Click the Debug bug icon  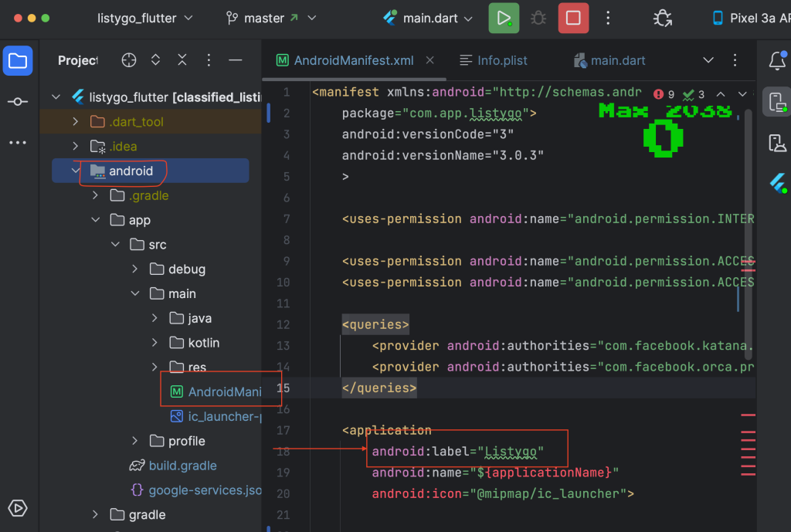538,19
